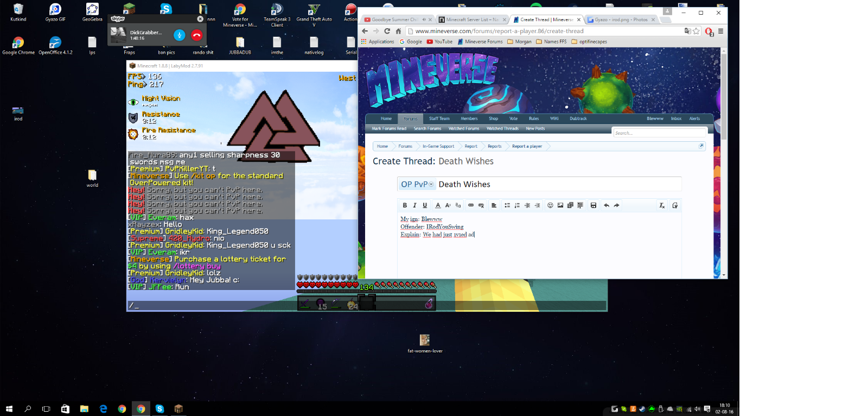Toggle underline formatting in thread editor
This screenshot has width=868, height=416.
(425, 205)
